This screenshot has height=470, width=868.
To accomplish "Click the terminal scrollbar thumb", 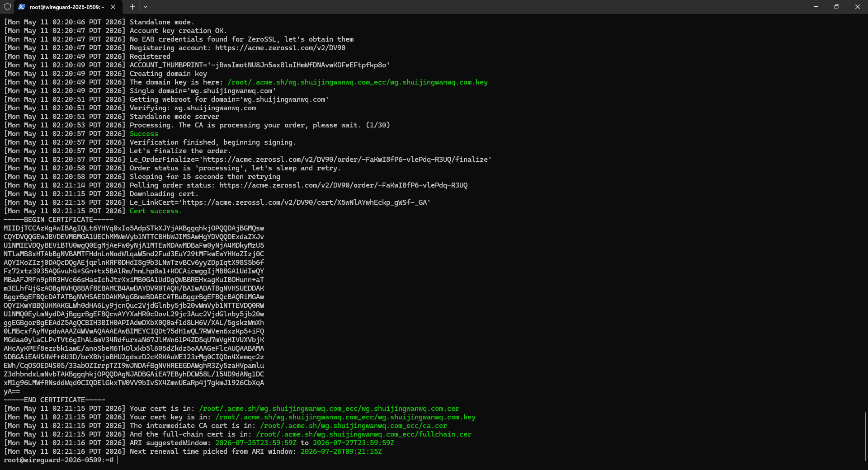I will point(865,436).
